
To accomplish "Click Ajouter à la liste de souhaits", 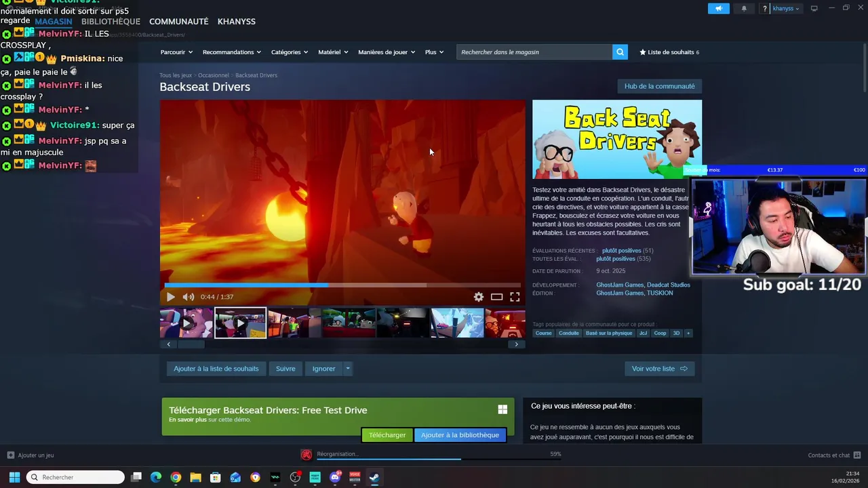I will (216, 369).
